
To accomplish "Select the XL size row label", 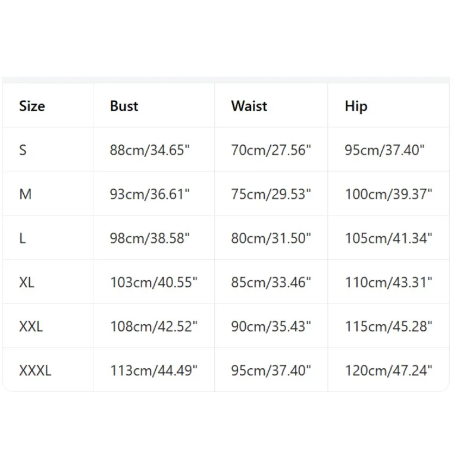I will click(x=27, y=282).
